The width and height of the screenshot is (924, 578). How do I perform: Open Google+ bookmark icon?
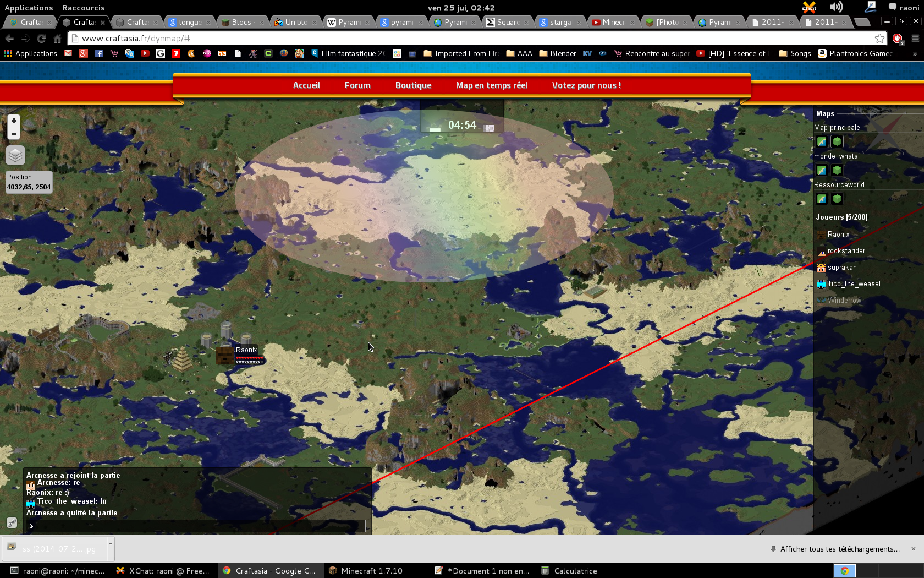pos(84,53)
